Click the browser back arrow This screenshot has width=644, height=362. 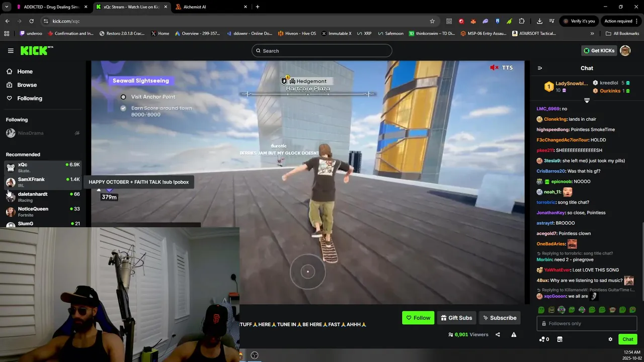tap(7, 21)
